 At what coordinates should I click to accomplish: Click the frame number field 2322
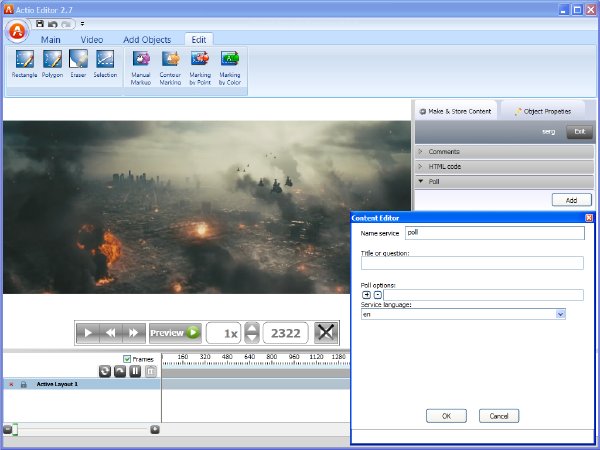(x=285, y=333)
